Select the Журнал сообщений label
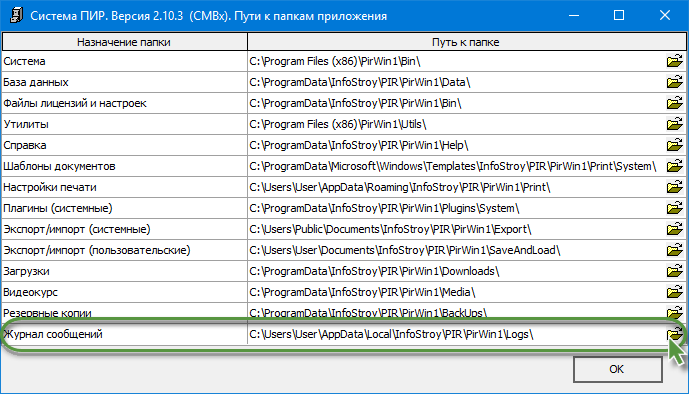The width and height of the screenshot is (689, 394). coord(53,334)
